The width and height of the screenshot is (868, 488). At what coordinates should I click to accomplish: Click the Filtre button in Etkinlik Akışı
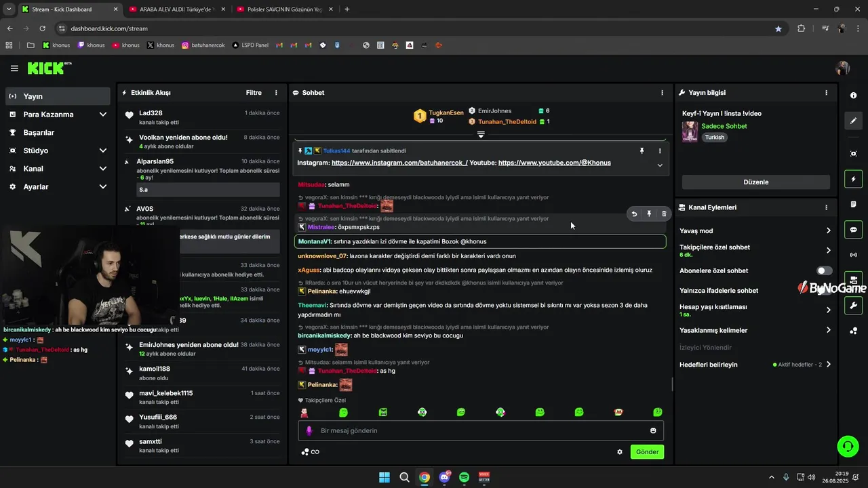tap(254, 93)
